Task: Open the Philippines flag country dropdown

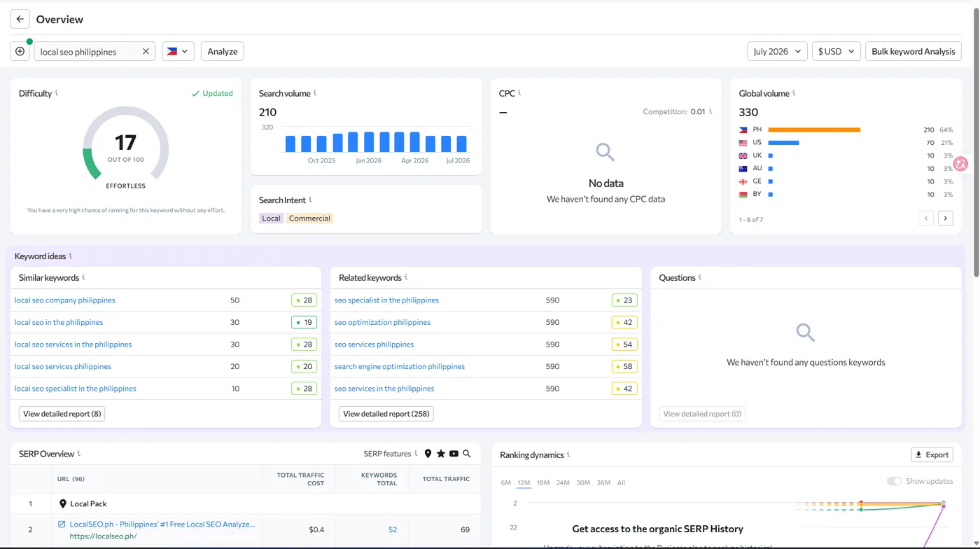Action: (178, 51)
